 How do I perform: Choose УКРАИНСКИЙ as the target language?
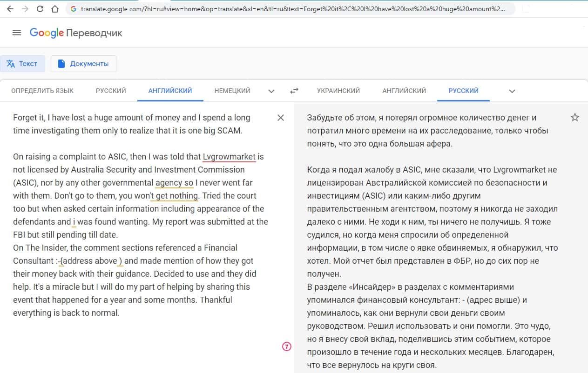point(338,91)
